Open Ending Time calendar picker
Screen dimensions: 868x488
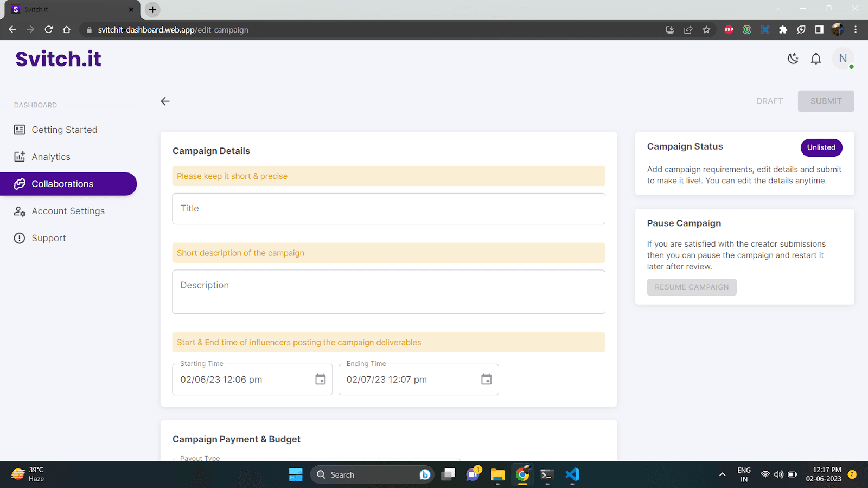pyautogui.click(x=487, y=380)
